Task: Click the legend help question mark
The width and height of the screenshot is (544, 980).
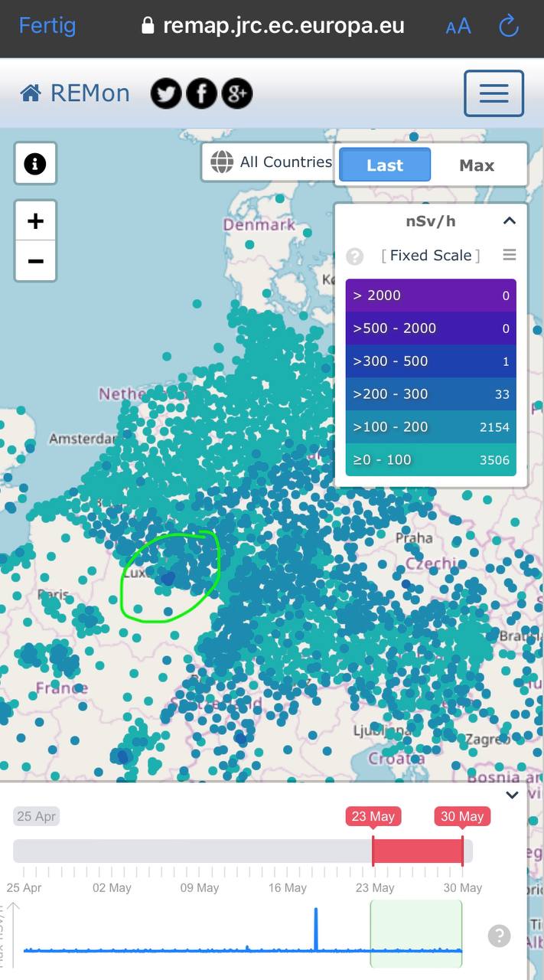Action: click(x=354, y=256)
